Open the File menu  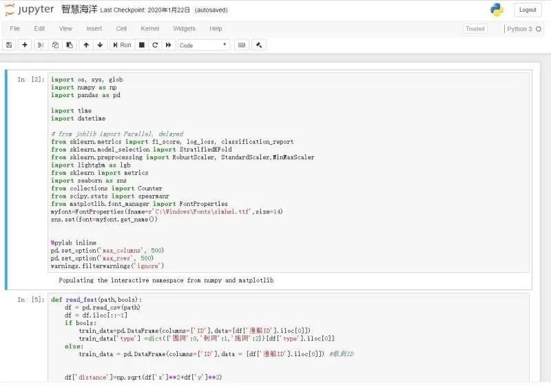coord(14,29)
